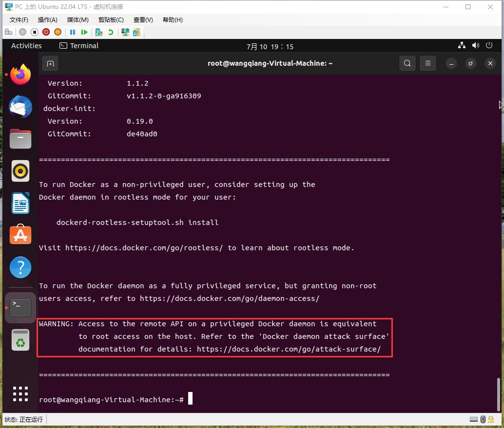Click the v1.1.2-0-ga916309 GitCommit value
This screenshot has height=428, width=504.
point(164,96)
